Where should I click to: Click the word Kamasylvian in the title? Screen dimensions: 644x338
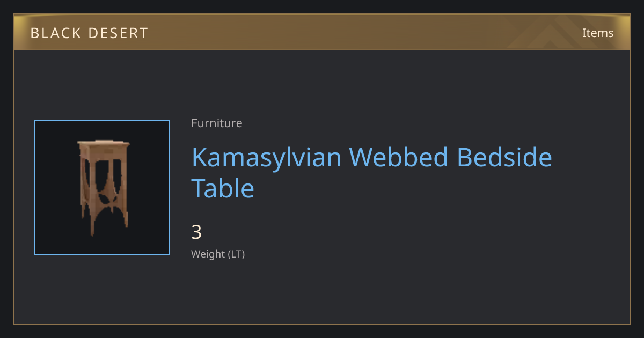[x=266, y=158]
